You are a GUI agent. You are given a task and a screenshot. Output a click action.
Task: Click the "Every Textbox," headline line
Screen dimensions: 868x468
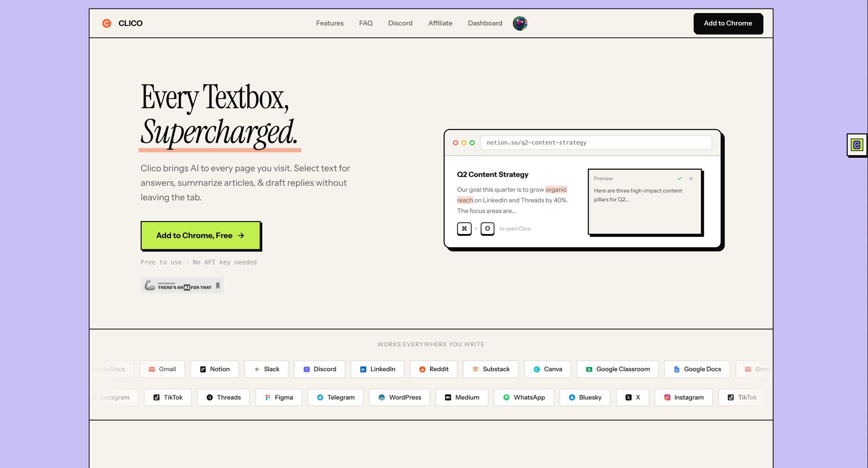[x=215, y=98]
